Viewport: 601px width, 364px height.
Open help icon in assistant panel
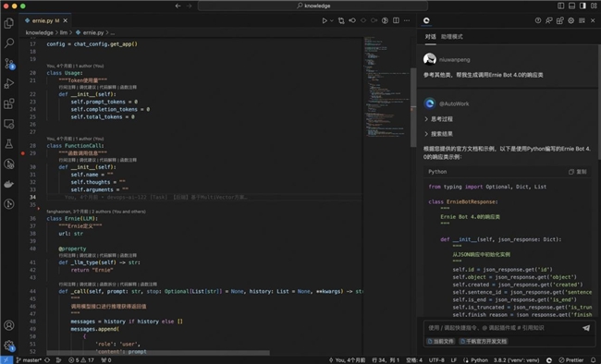538,20
